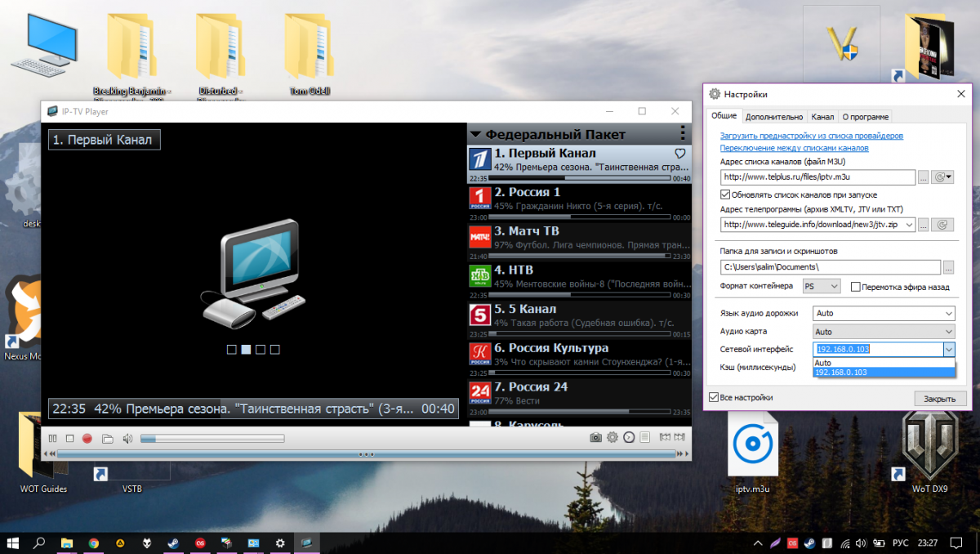Choose 'Auto' in the network interface list
The width and height of the screenshot is (980, 554).
(884, 363)
